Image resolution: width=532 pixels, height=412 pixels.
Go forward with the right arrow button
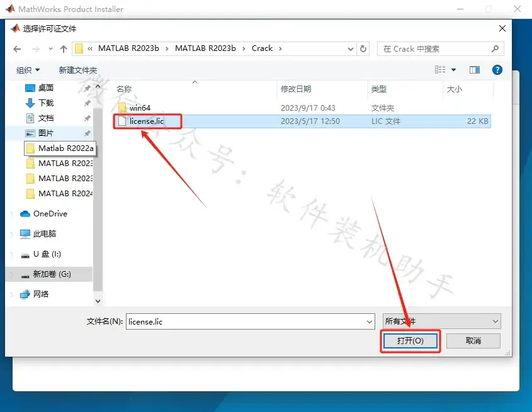[36, 49]
